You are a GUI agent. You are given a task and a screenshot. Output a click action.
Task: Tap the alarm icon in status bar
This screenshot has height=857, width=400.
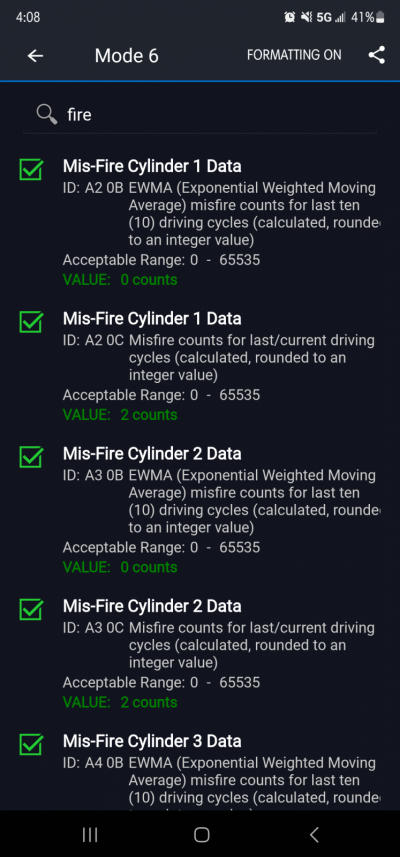[290, 17]
